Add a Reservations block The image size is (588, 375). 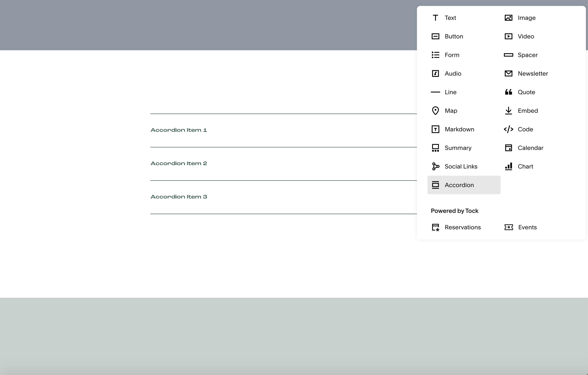(462, 227)
